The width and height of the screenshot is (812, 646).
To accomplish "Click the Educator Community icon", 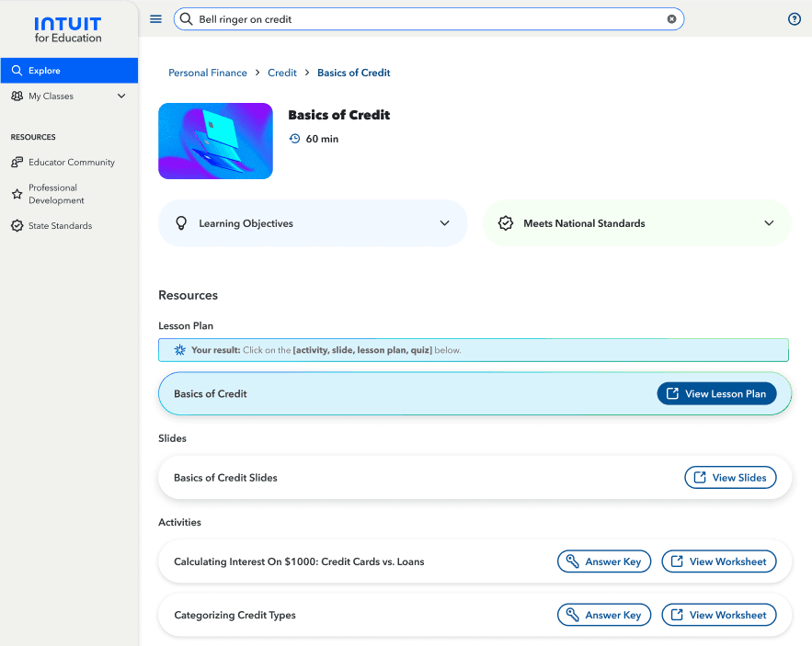I will (x=17, y=162).
